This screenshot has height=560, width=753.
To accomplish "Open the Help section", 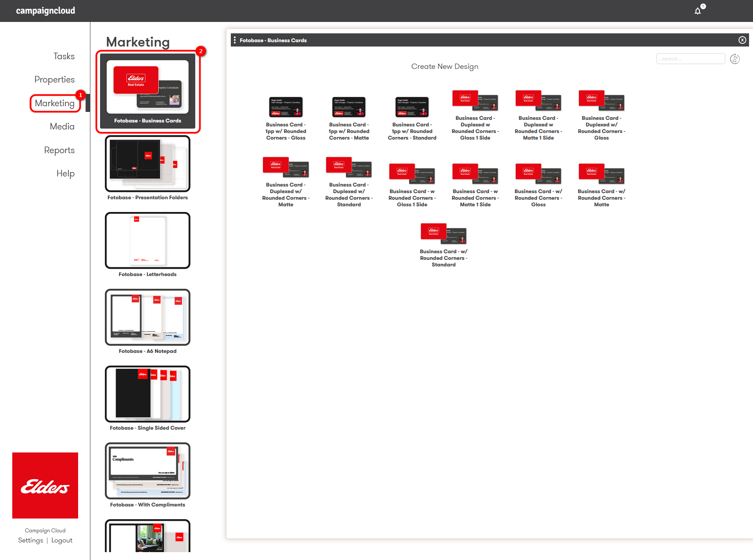I will point(66,173).
